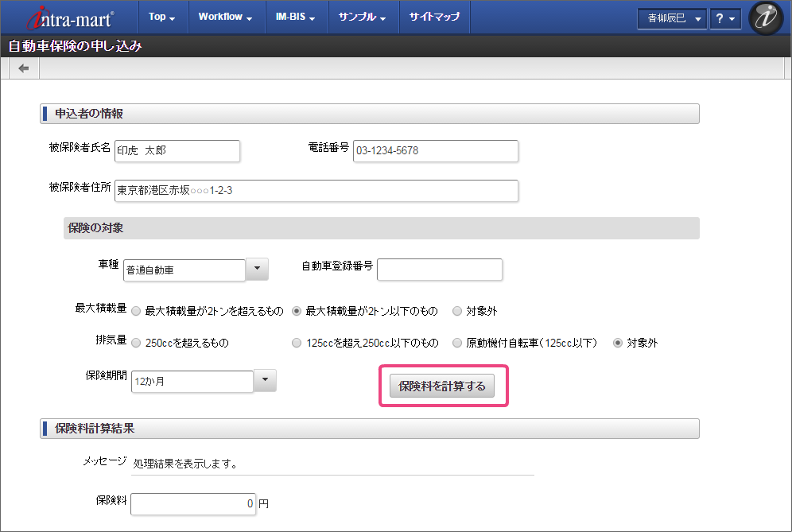The height and width of the screenshot is (532, 792).
Task: Expand the 保険期間 dropdown arrow
Action: tap(265, 381)
